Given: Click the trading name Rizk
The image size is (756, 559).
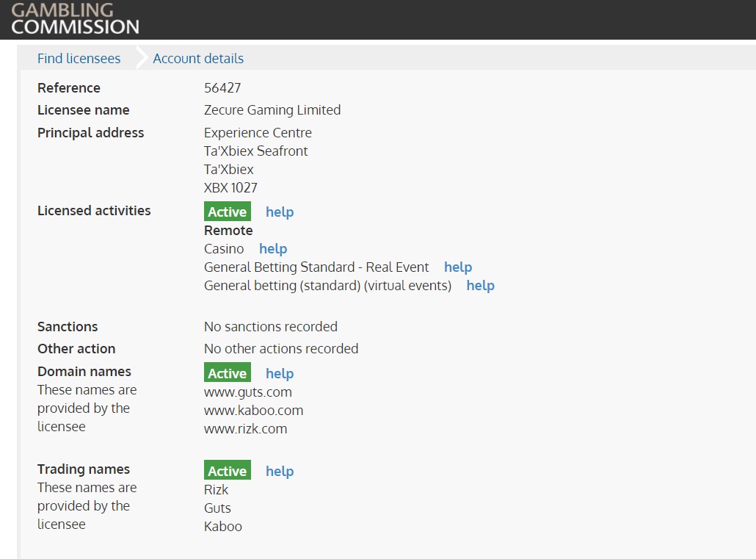Looking at the screenshot, I should tap(216, 489).
